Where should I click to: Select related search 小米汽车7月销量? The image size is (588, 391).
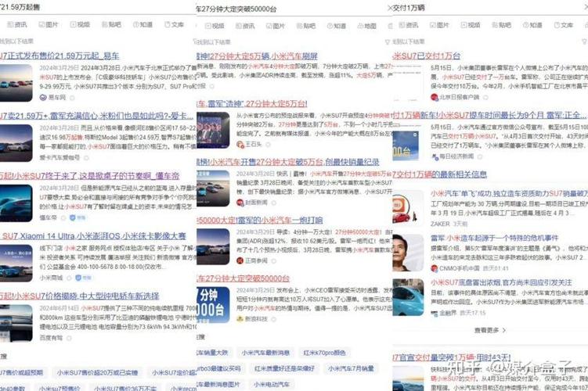click(351, 368)
